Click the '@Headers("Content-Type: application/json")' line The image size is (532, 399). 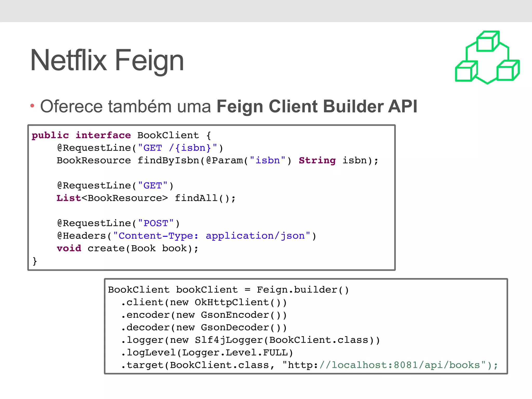tap(187, 236)
